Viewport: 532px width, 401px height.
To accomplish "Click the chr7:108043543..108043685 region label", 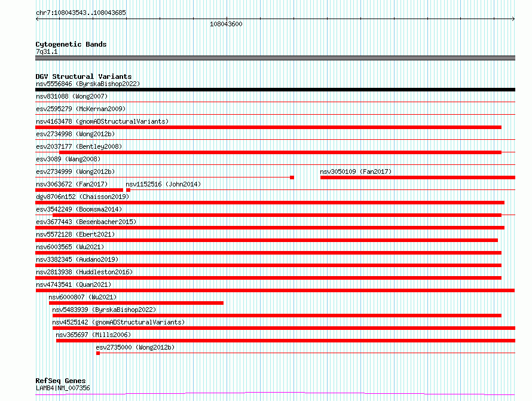I will [x=81, y=13].
